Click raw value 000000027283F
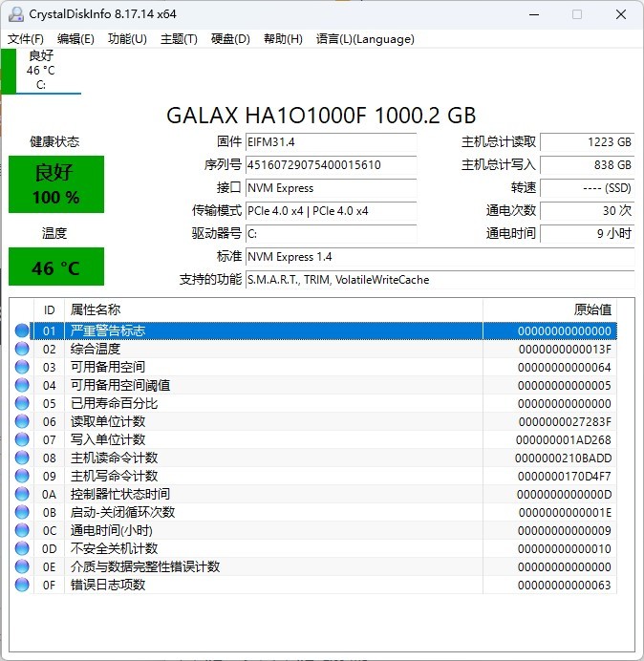This screenshot has height=661, width=644. (x=565, y=422)
